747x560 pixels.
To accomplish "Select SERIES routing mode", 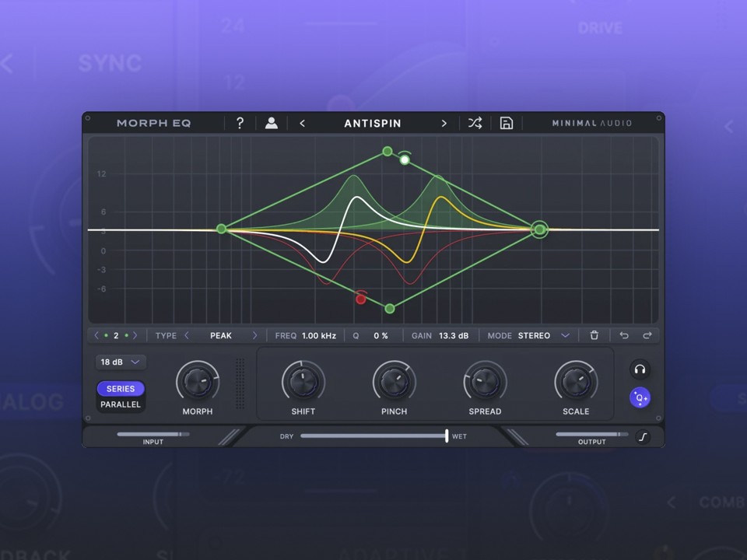I will 121,389.
